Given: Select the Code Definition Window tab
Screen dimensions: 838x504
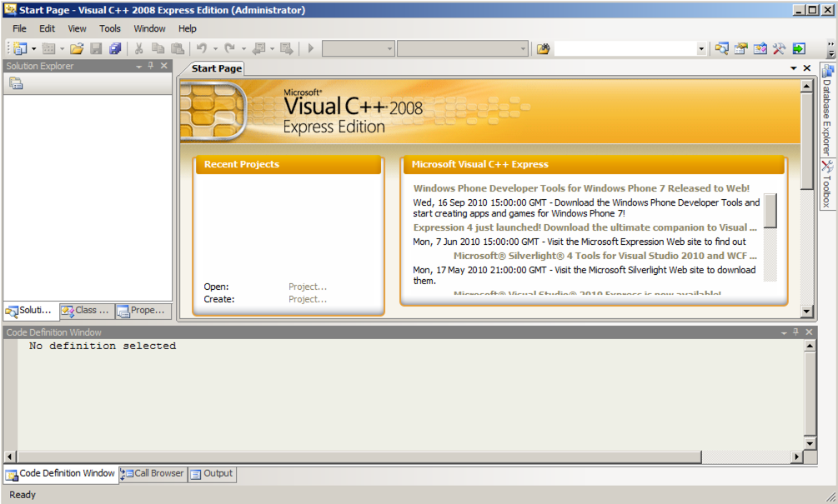Looking at the screenshot, I should click(x=61, y=473).
